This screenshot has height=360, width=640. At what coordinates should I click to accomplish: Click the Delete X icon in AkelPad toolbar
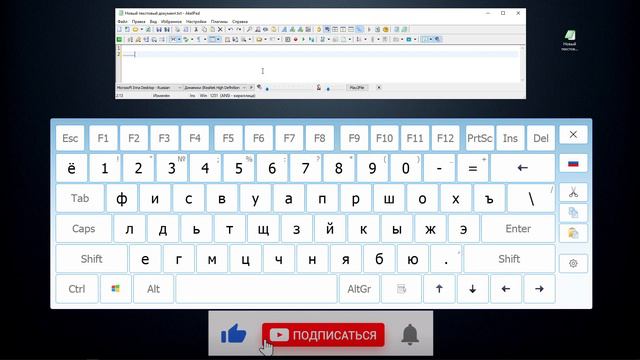coord(220,29)
